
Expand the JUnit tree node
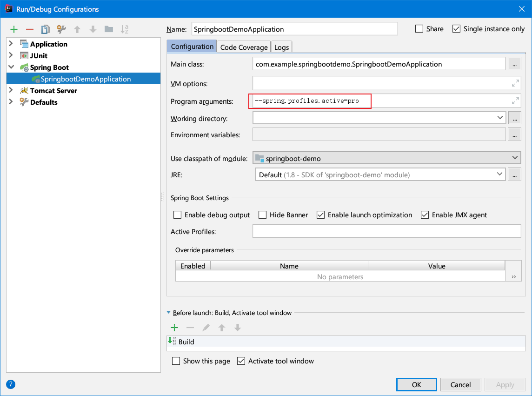pos(11,55)
